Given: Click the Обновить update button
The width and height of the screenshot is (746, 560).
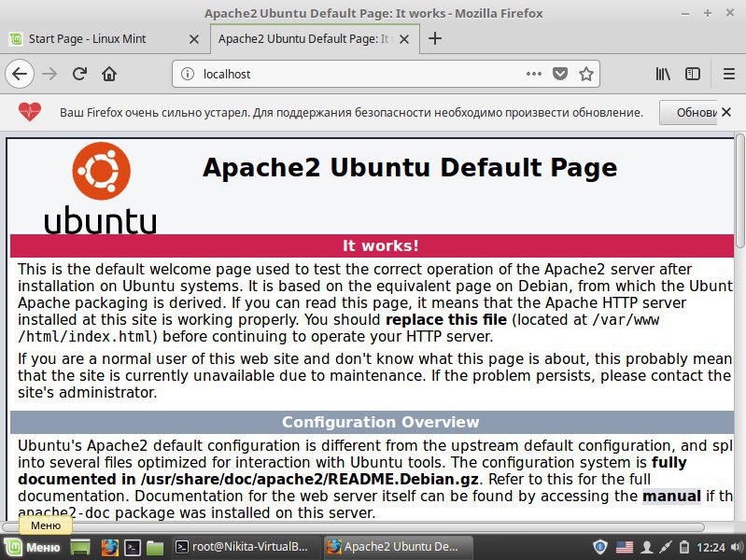Looking at the screenshot, I should pos(688,113).
